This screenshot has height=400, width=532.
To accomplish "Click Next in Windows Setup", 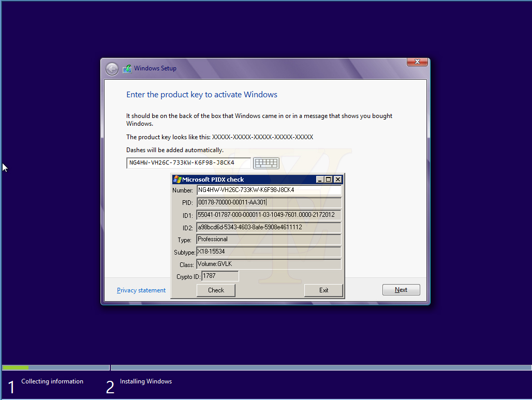I will [401, 290].
